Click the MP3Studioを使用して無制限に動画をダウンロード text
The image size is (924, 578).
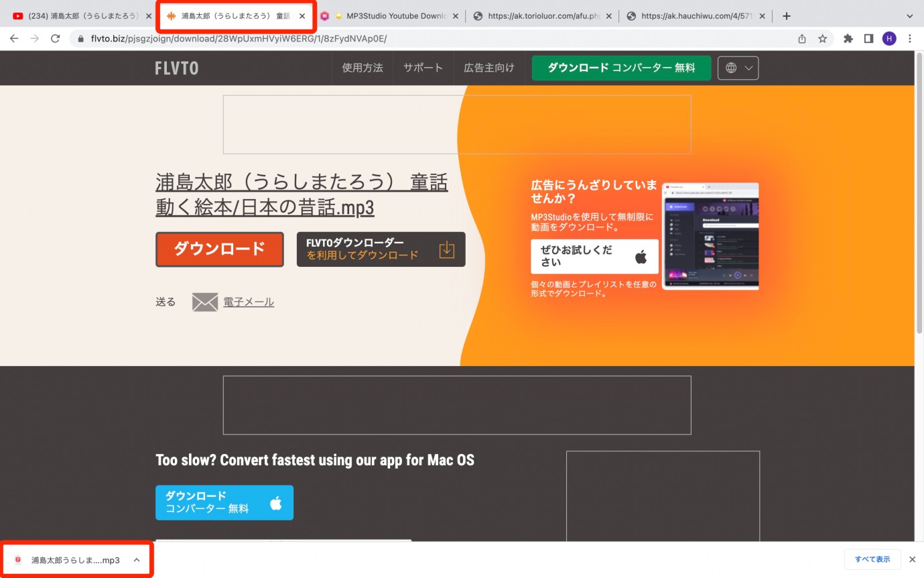[x=592, y=222]
